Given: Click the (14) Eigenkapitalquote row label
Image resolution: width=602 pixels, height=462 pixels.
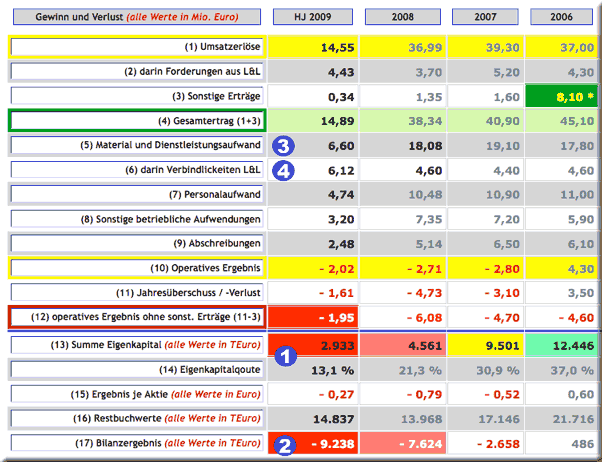Looking at the screenshot, I should 135,369.
